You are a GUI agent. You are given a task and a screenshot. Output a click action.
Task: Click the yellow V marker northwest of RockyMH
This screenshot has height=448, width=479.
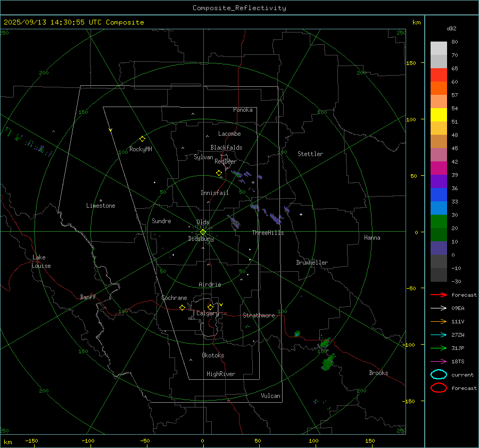click(x=111, y=130)
